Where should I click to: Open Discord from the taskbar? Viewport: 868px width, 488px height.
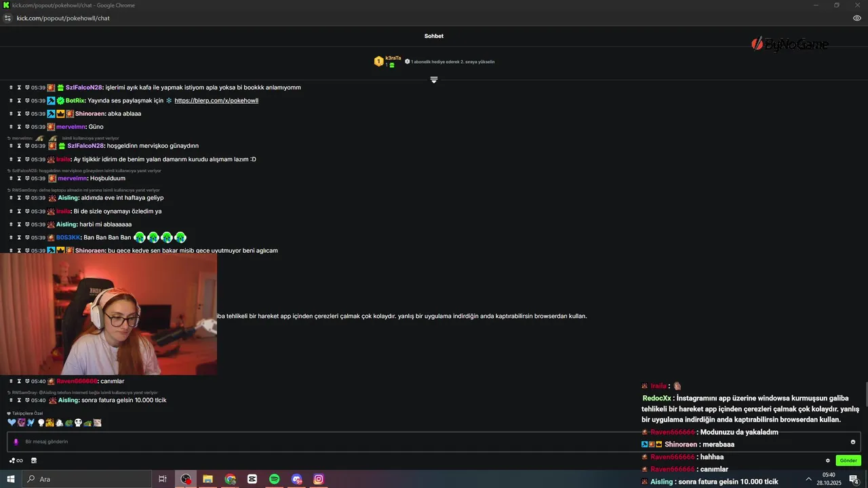coord(297,479)
